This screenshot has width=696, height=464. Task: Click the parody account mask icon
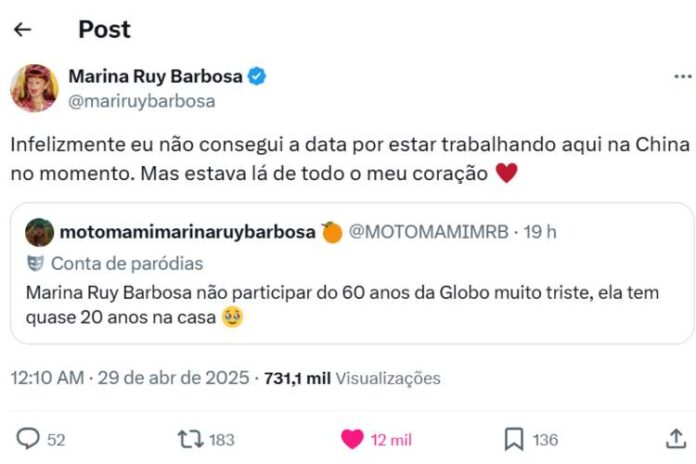pos(36,264)
